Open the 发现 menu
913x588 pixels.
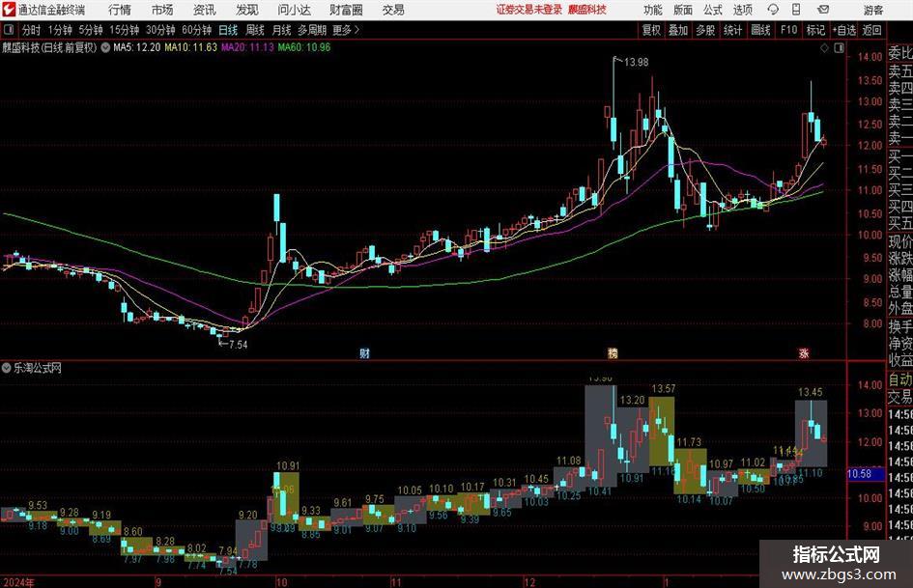[x=247, y=10]
